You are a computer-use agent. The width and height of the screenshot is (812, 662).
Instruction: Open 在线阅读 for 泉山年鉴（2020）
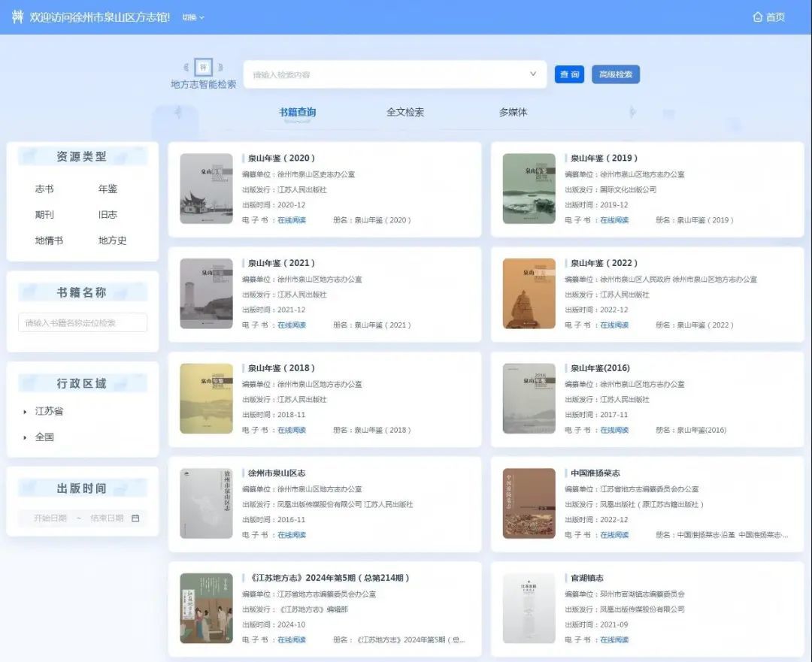tap(292, 219)
